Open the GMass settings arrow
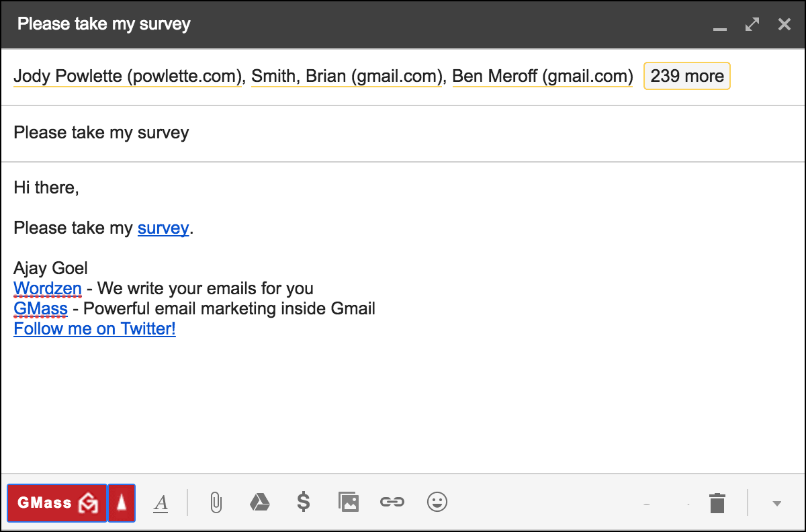 pyautogui.click(x=122, y=502)
